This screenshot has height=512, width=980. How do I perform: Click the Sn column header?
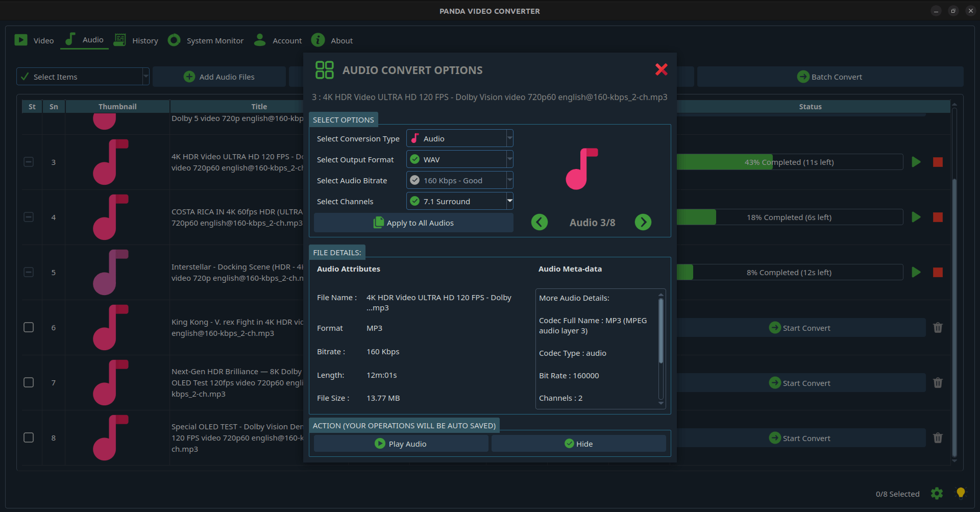point(54,106)
